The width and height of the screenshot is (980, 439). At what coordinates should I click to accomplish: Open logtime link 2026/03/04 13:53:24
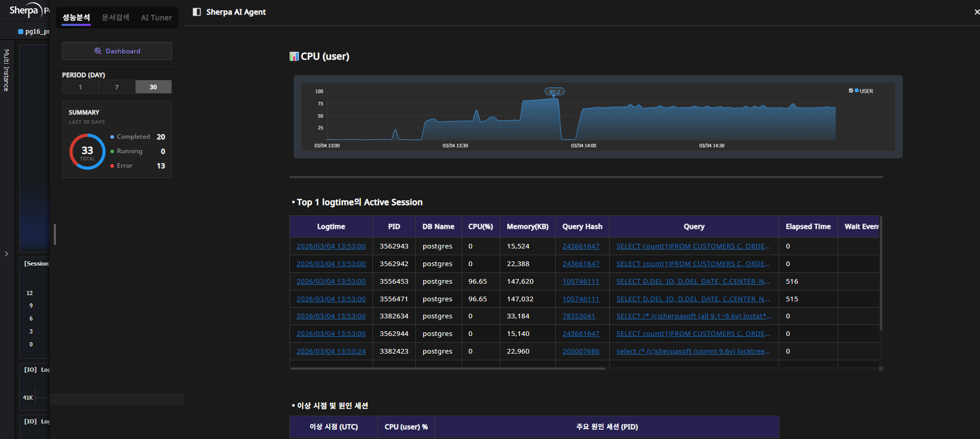[331, 352]
